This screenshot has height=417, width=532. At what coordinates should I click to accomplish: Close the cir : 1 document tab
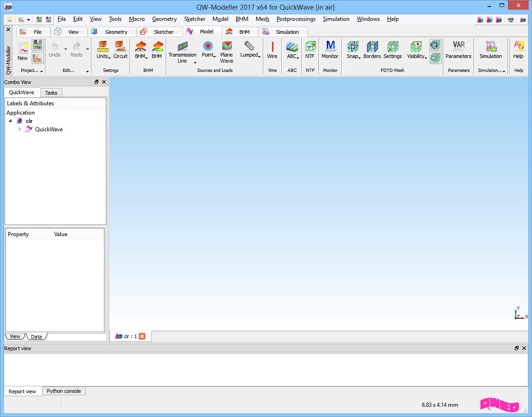[142, 336]
